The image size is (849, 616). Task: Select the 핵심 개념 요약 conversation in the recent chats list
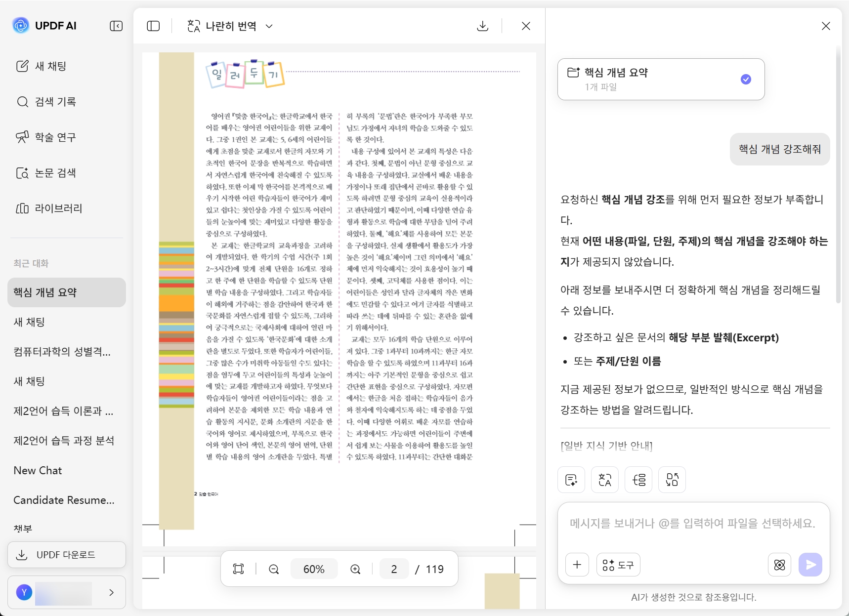point(67,292)
